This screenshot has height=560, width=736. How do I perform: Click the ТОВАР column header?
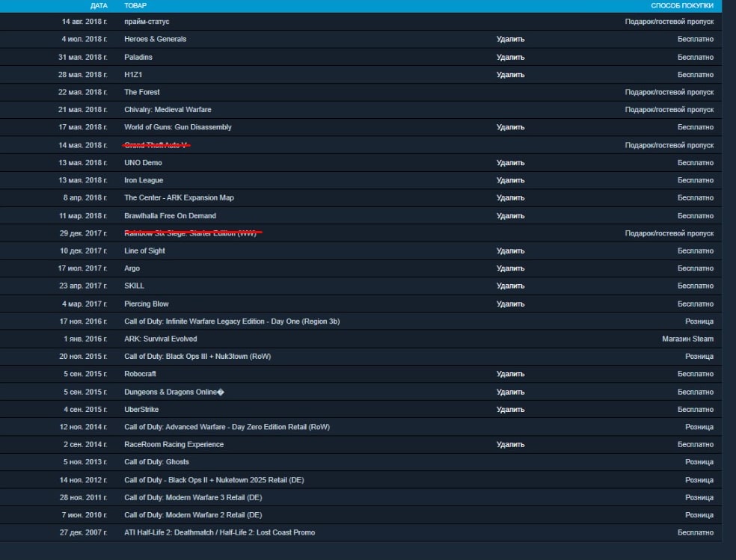[x=135, y=6]
